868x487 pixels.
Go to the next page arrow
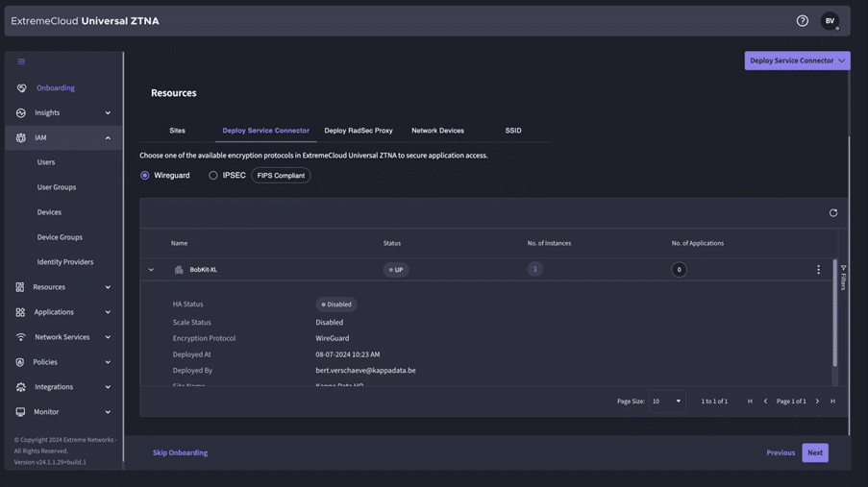point(818,402)
